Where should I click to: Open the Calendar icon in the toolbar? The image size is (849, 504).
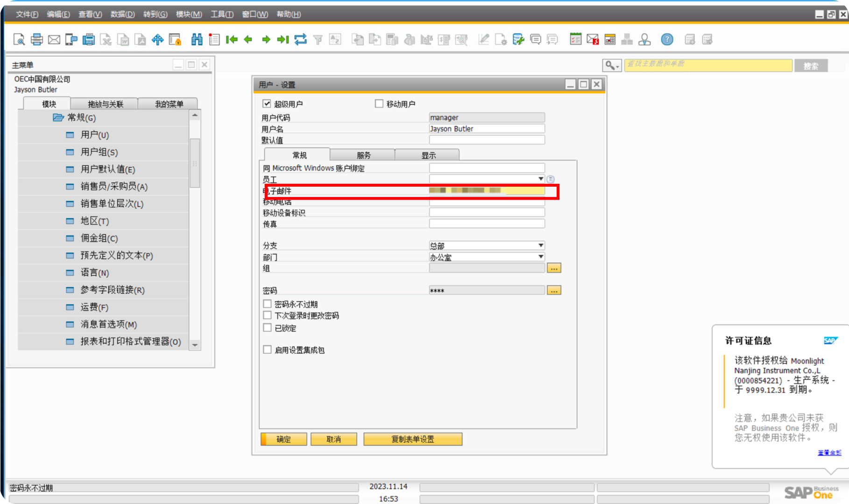coord(610,40)
